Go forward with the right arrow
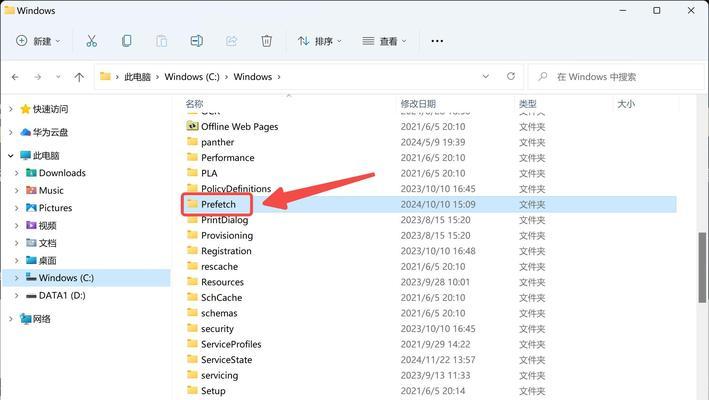 point(38,77)
